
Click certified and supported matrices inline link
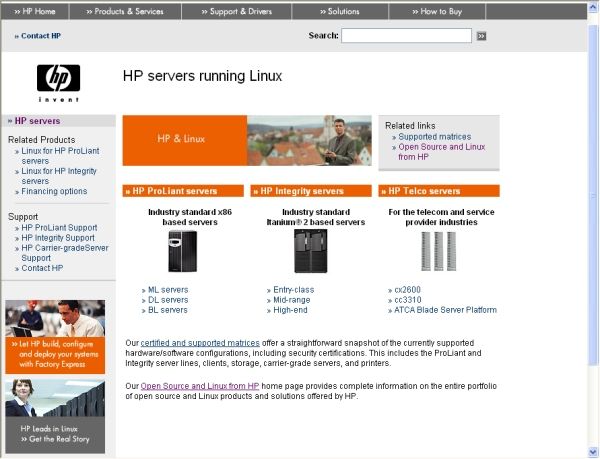(200, 343)
